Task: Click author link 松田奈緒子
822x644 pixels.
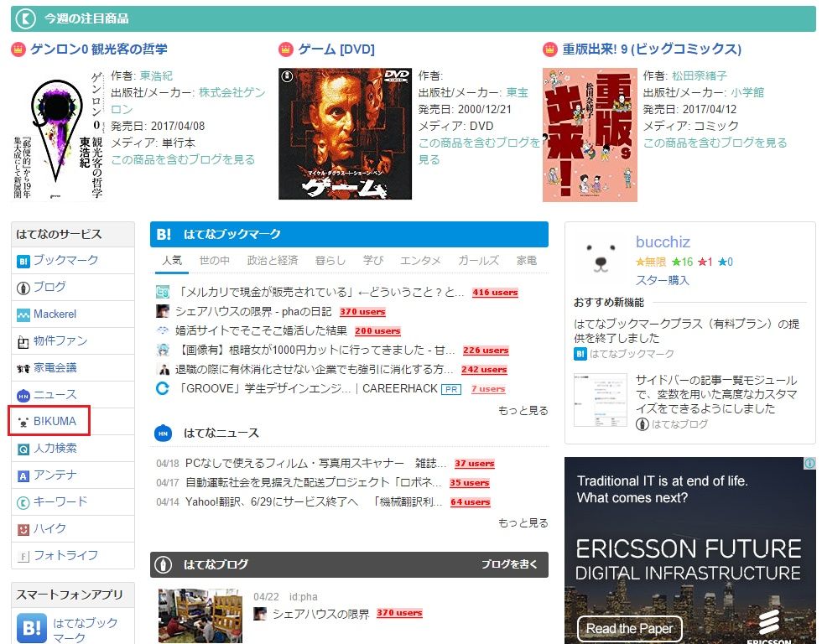Action: pos(700,76)
